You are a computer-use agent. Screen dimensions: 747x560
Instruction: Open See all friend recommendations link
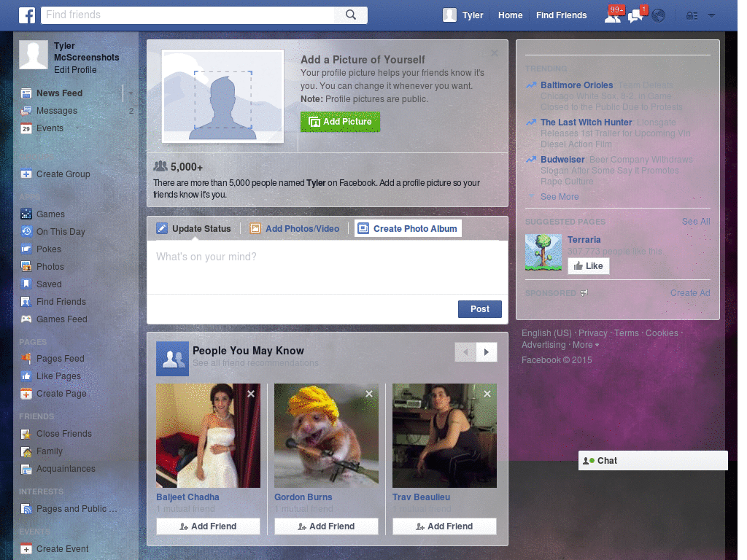(x=255, y=363)
